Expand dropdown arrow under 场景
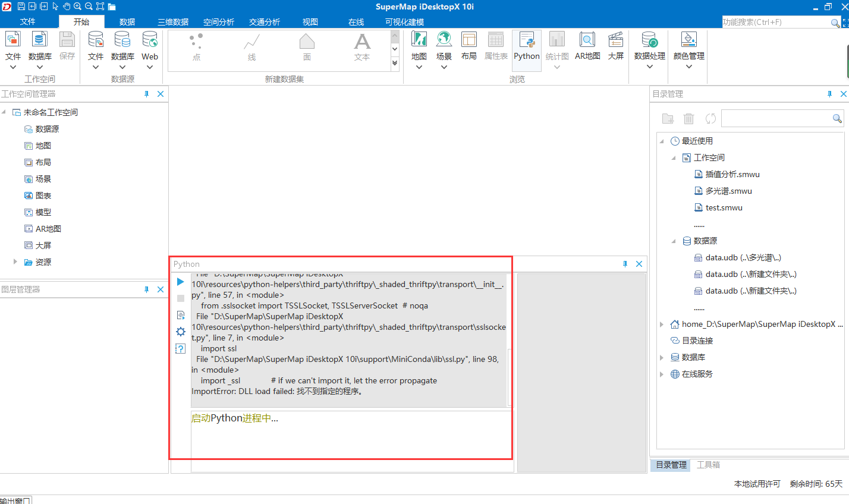 [444, 67]
